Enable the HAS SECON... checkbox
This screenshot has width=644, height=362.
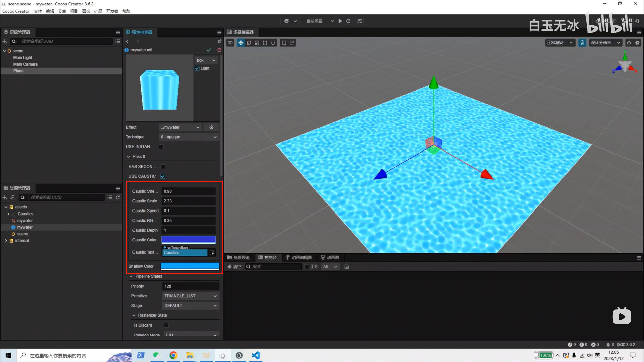coord(163,167)
